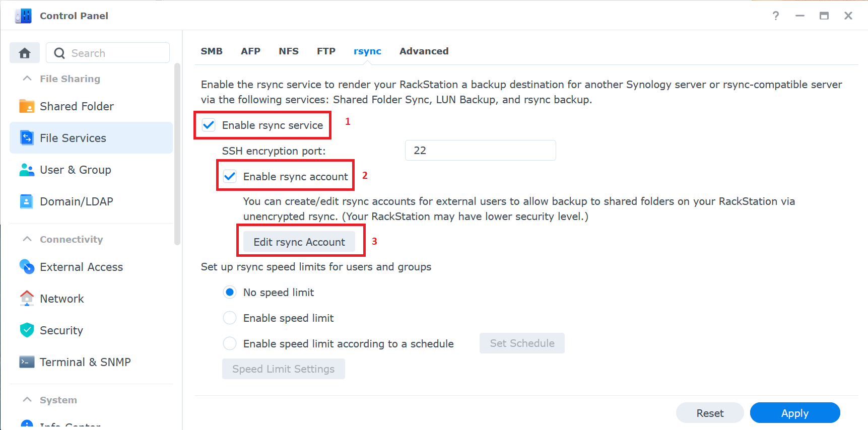Image resolution: width=868 pixels, height=430 pixels.
Task: Toggle Enable rsync account checkbox
Action: pos(230,176)
